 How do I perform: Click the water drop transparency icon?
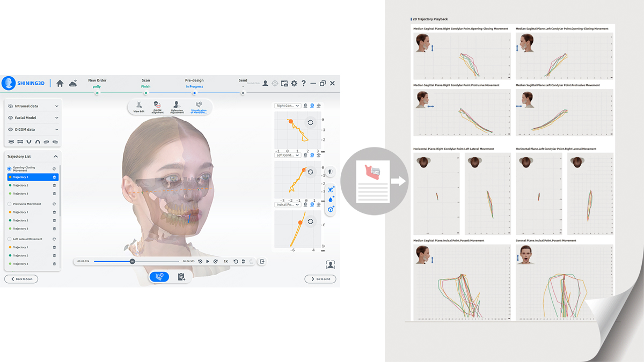(331, 199)
